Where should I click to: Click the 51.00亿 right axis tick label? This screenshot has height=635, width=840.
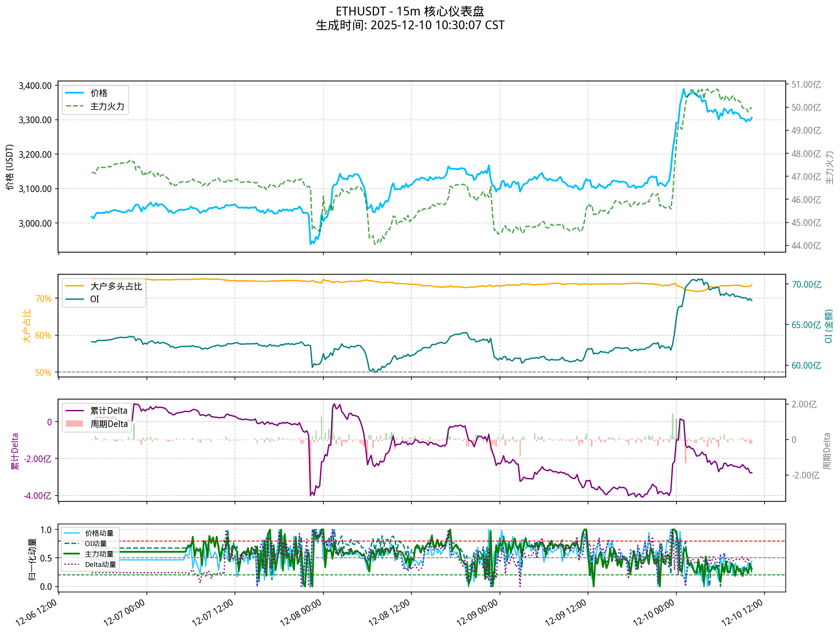pyautogui.click(x=806, y=85)
